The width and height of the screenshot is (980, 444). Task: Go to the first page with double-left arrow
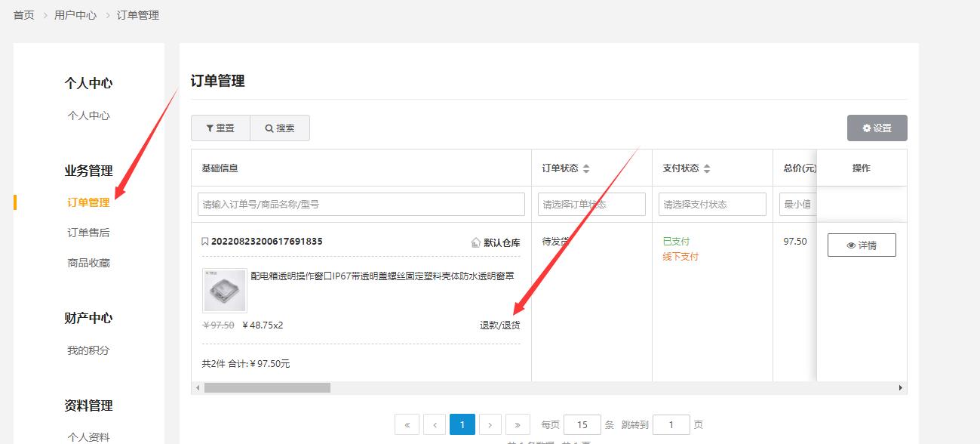click(407, 424)
